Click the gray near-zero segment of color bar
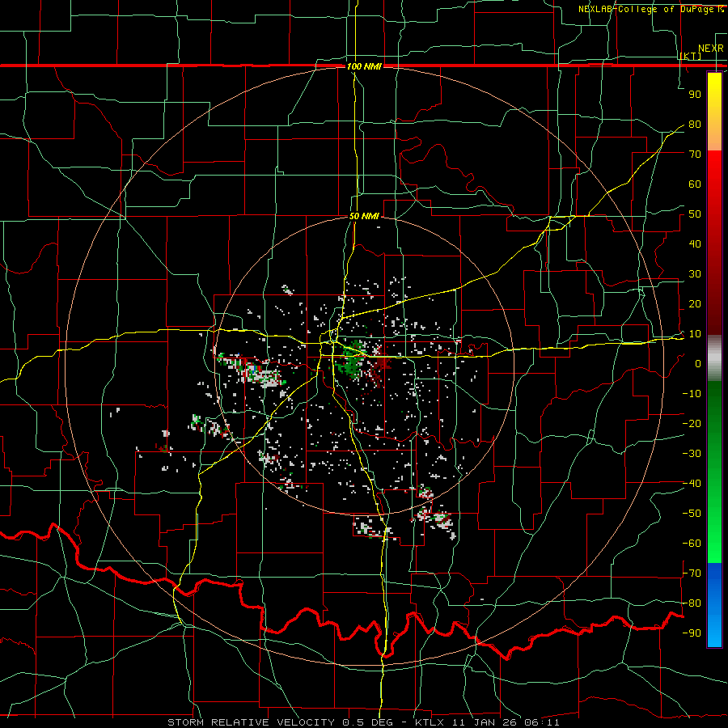The height and width of the screenshot is (728, 728). click(714, 358)
